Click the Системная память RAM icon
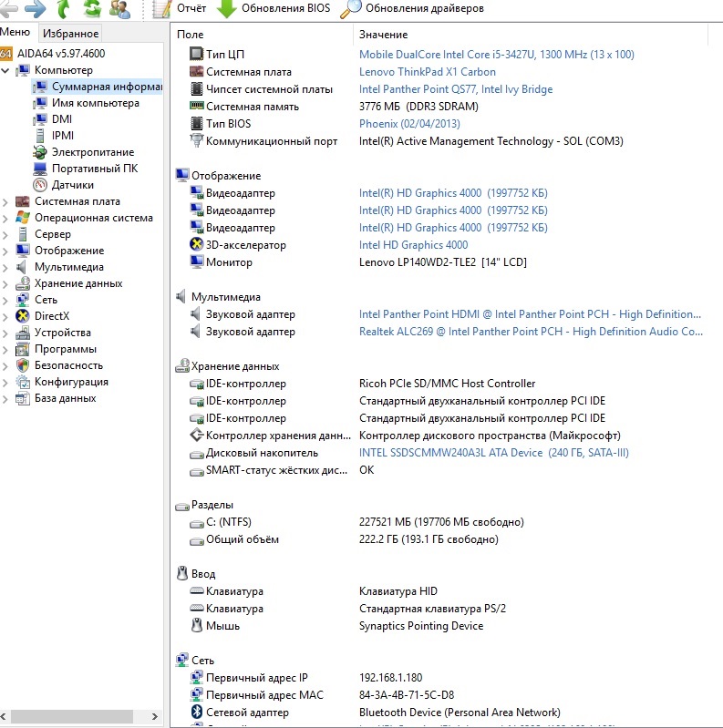The width and height of the screenshot is (723, 728). coord(197,106)
